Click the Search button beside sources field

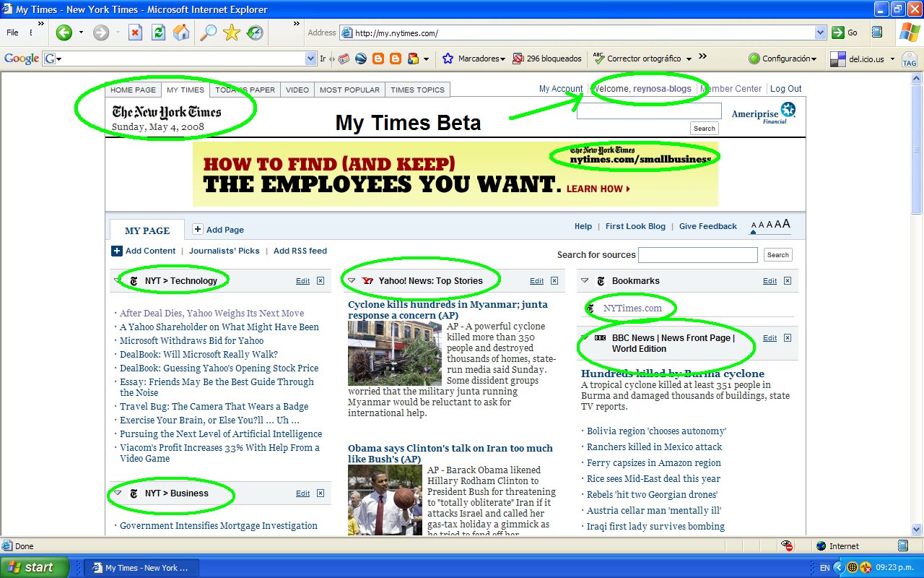[778, 254]
